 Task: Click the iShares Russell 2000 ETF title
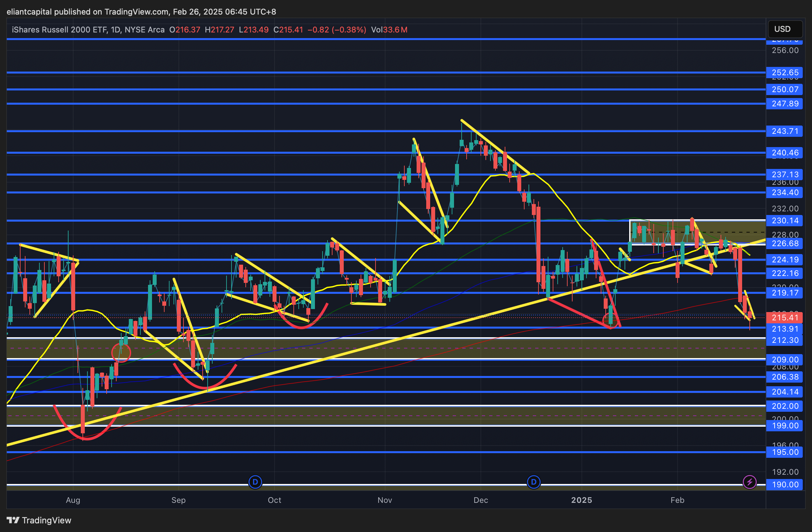(x=59, y=30)
